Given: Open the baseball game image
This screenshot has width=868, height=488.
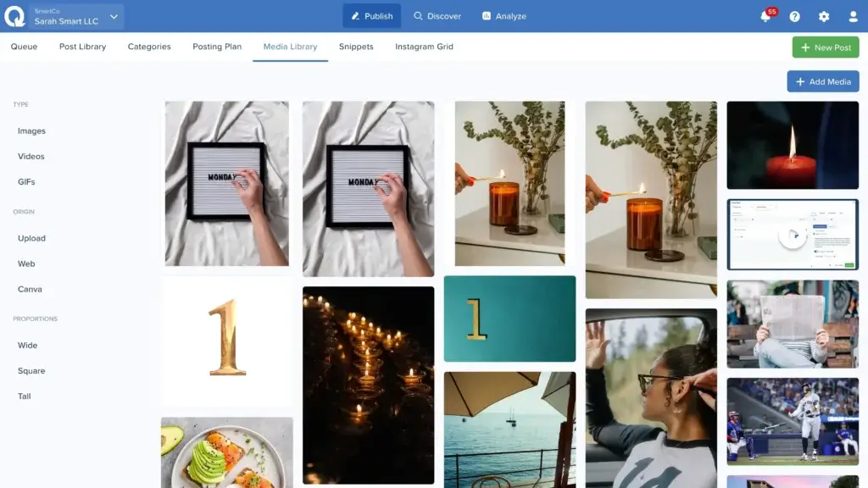Looking at the screenshot, I should click(x=793, y=422).
